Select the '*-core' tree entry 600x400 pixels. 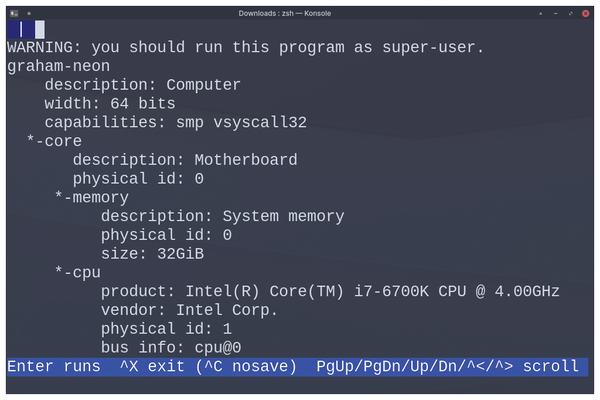click(x=54, y=141)
